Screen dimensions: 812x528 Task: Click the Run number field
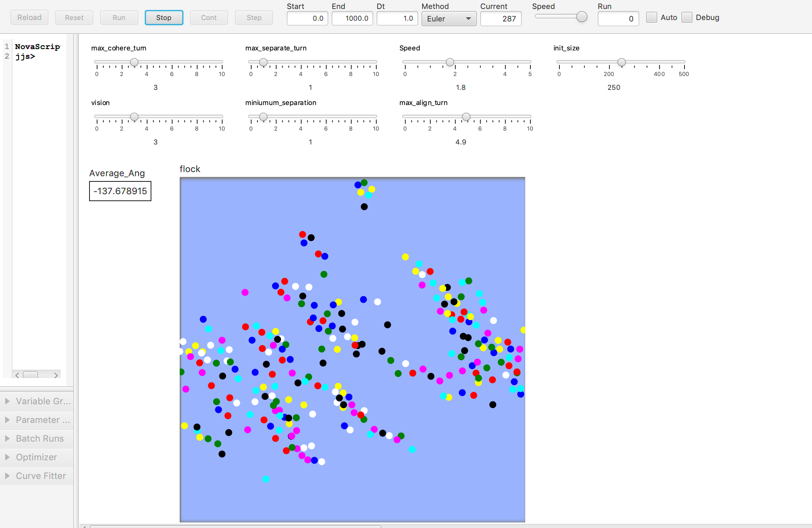coord(618,19)
